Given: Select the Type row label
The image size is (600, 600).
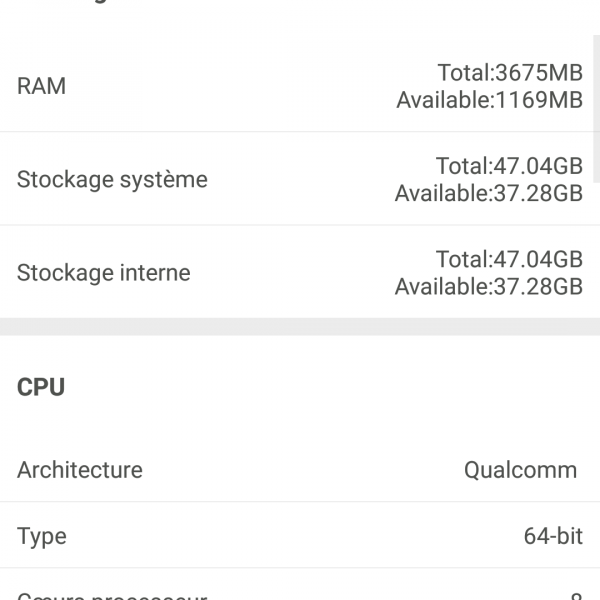Looking at the screenshot, I should (x=41, y=536).
